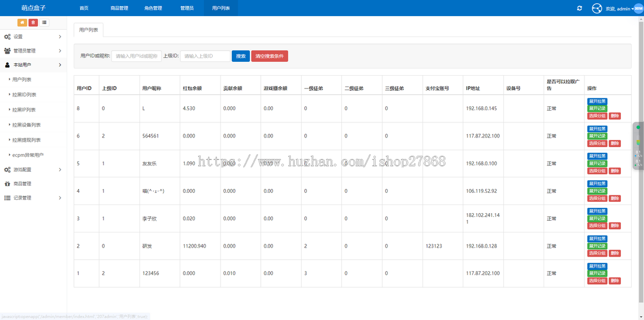The image size is (644, 320).
Task: Click the red trash icon button
Action: [x=33, y=22]
